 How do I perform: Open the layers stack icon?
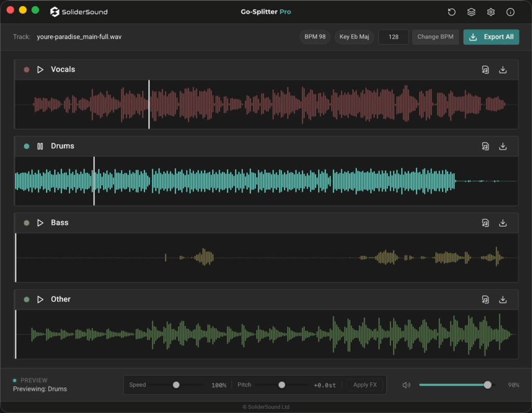point(471,12)
